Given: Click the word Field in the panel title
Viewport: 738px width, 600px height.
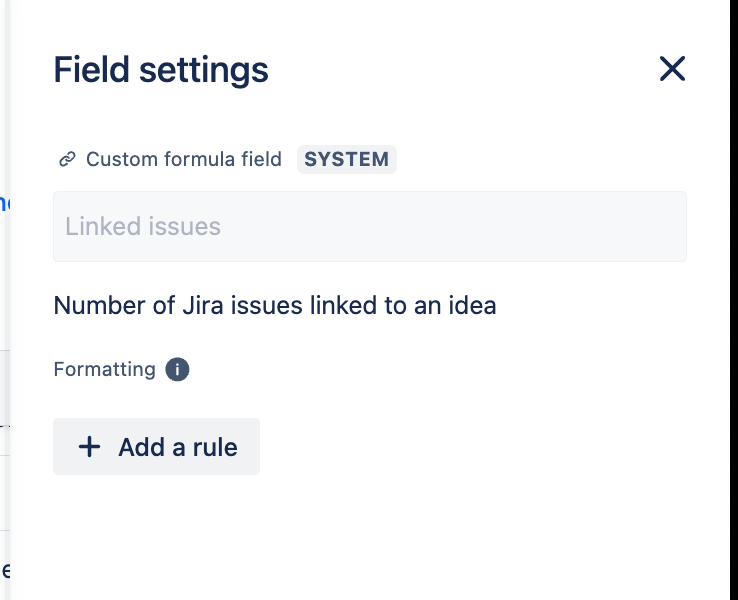Looking at the screenshot, I should (x=92, y=70).
